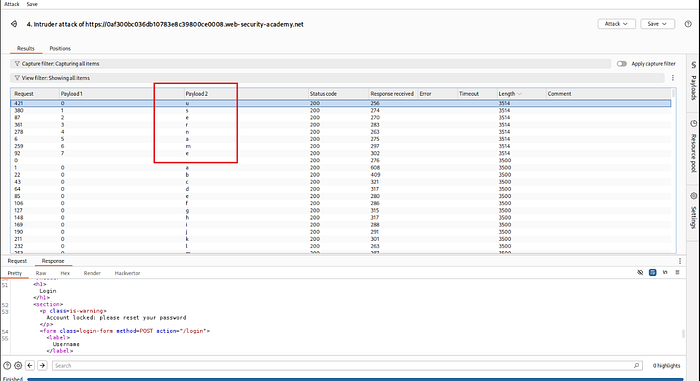Click the Search input field
The image size is (700, 381).
[x=347, y=365]
